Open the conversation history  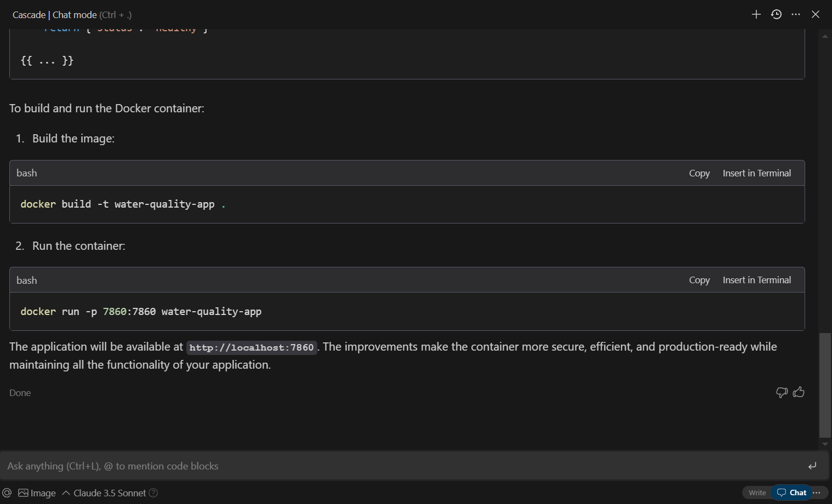point(776,14)
